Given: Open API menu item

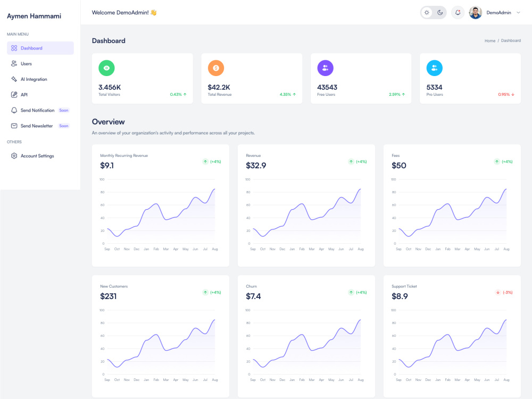Looking at the screenshot, I should 40,95.
